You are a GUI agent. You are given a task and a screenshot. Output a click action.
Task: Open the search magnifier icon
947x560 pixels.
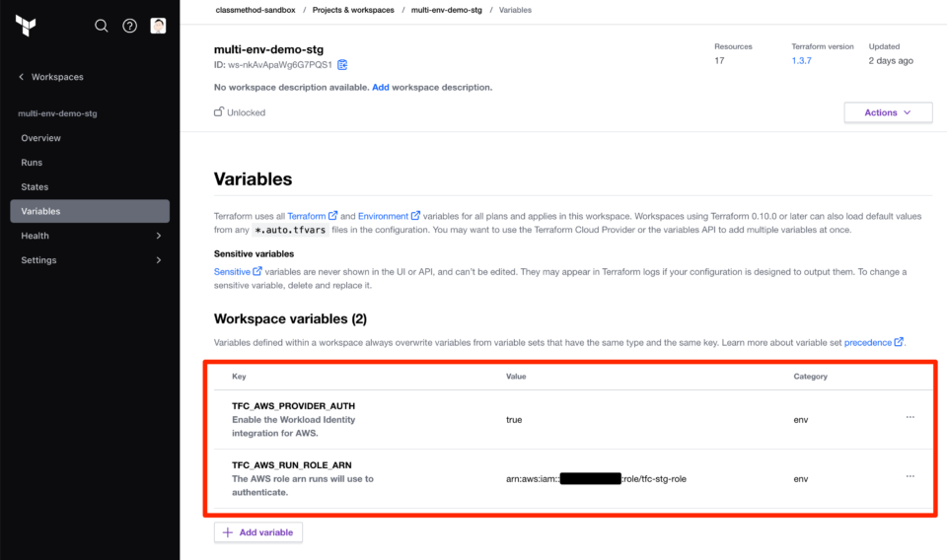point(102,26)
